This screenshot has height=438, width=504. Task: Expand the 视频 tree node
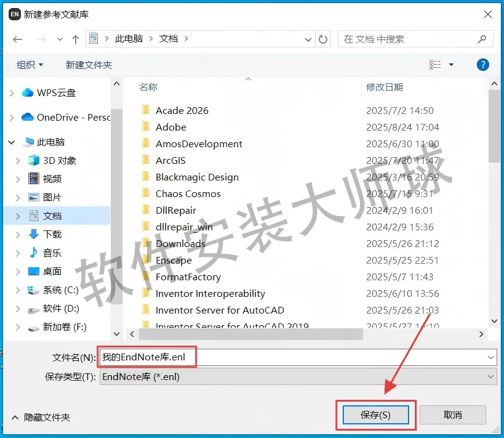pyautogui.click(x=18, y=179)
